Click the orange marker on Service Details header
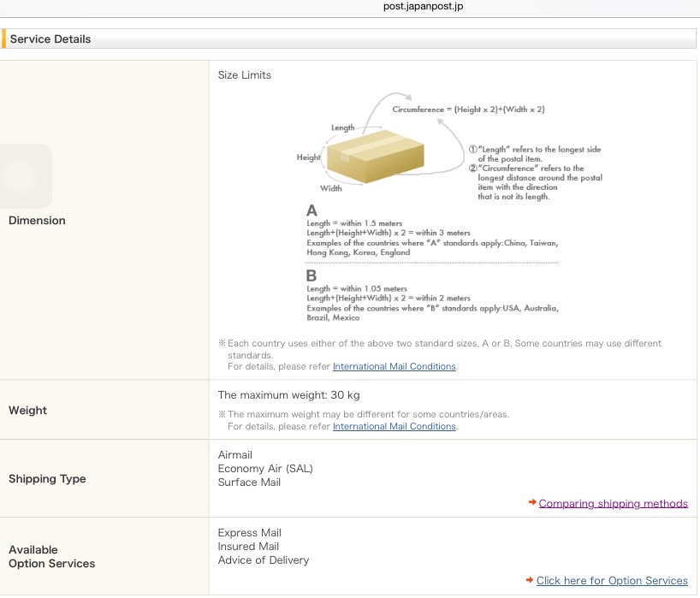Viewport: 700px width, 598px height. tap(3, 38)
